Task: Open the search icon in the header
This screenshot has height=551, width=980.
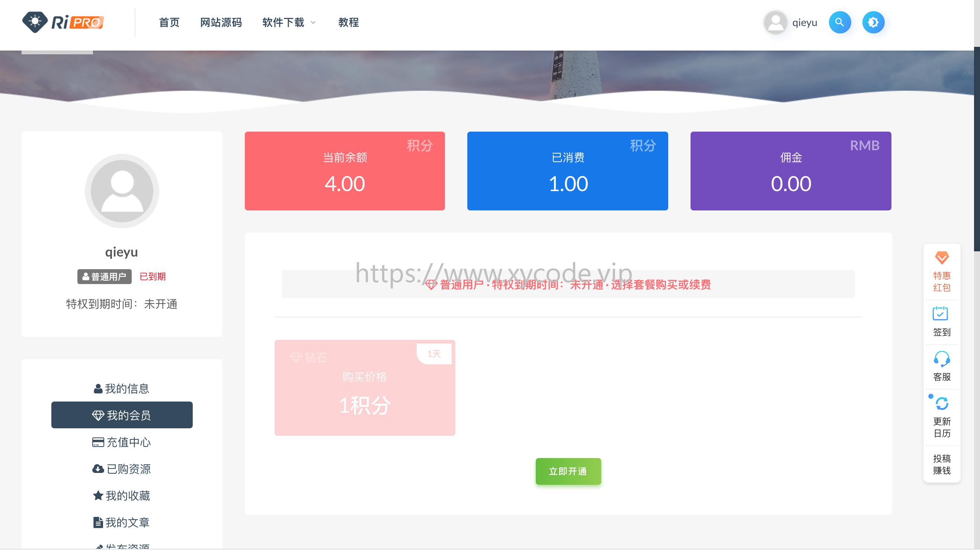Action: point(840,22)
